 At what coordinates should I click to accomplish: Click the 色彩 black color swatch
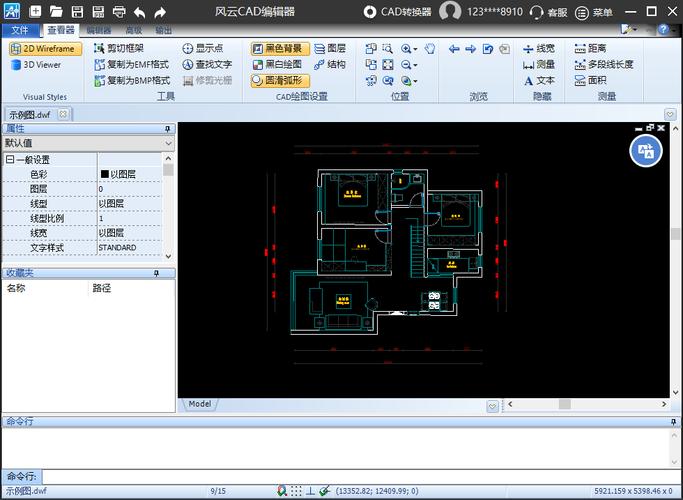(104, 174)
